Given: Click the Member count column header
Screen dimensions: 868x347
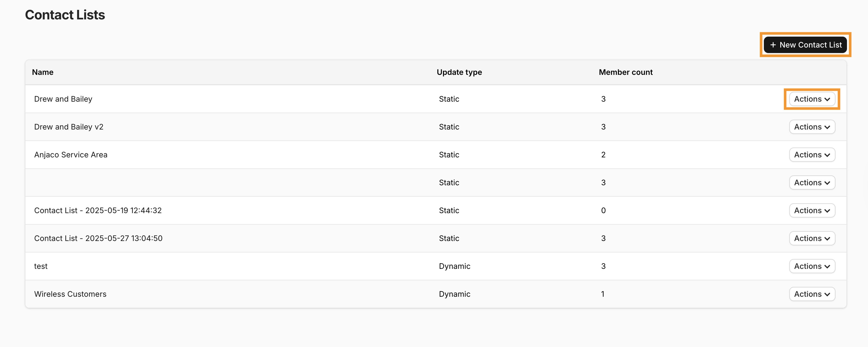Looking at the screenshot, I should (625, 72).
